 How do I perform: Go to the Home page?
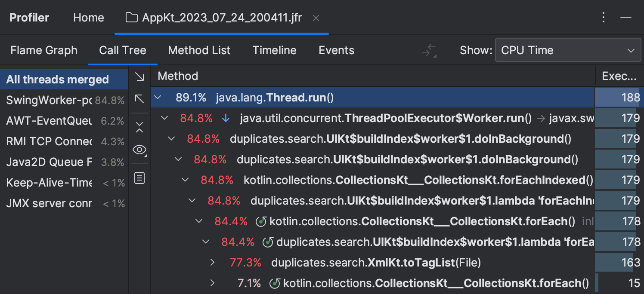pyautogui.click(x=88, y=17)
